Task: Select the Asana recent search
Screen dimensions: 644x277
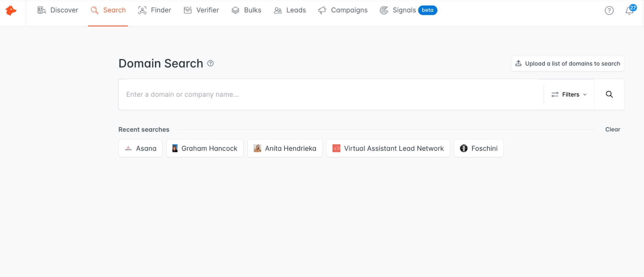Action: pyautogui.click(x=140, y=149)
